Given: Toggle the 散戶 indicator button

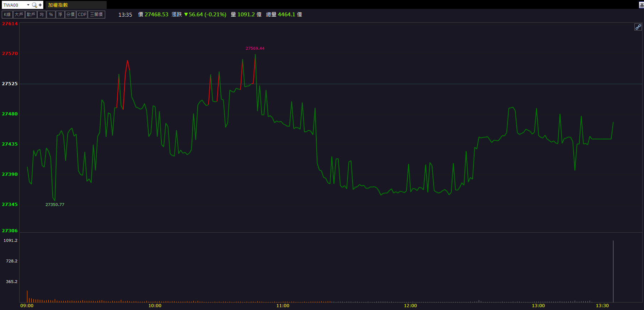Looking at the screenshot, I should point(31,15).
